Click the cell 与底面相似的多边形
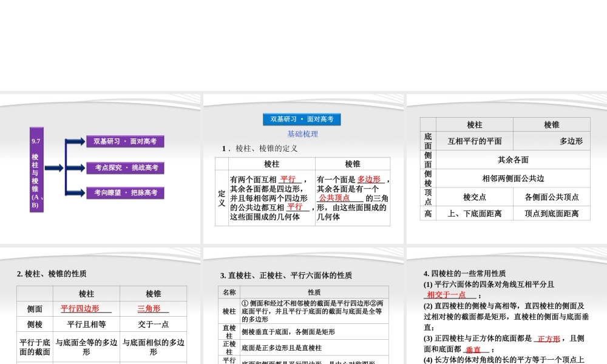 click(154, 347)
